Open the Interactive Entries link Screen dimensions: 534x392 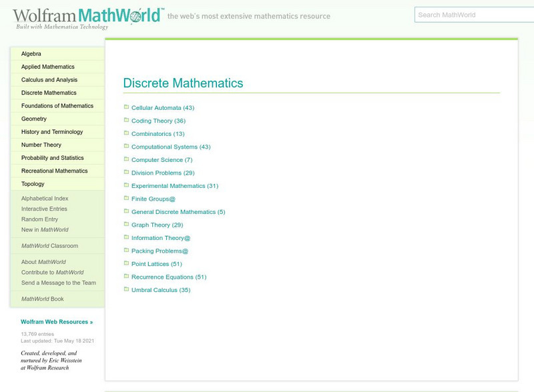[44, 209]
